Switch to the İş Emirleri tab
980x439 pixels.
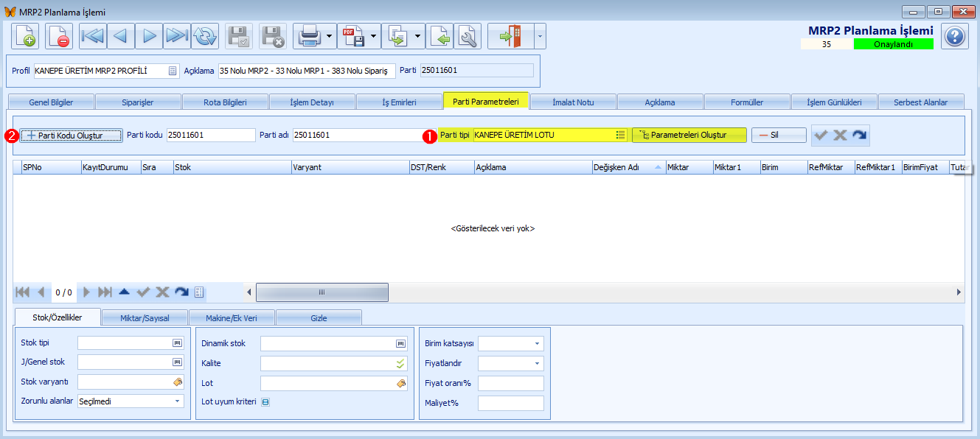399,102
